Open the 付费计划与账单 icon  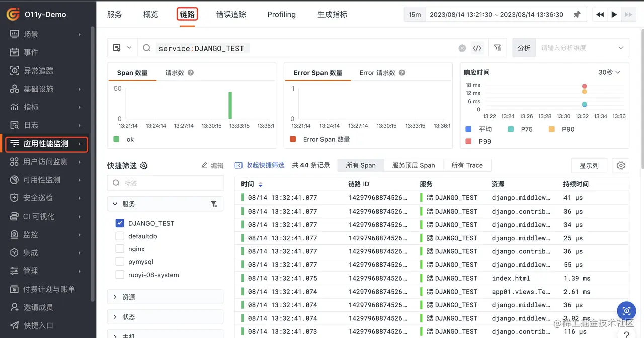point(15,289)
